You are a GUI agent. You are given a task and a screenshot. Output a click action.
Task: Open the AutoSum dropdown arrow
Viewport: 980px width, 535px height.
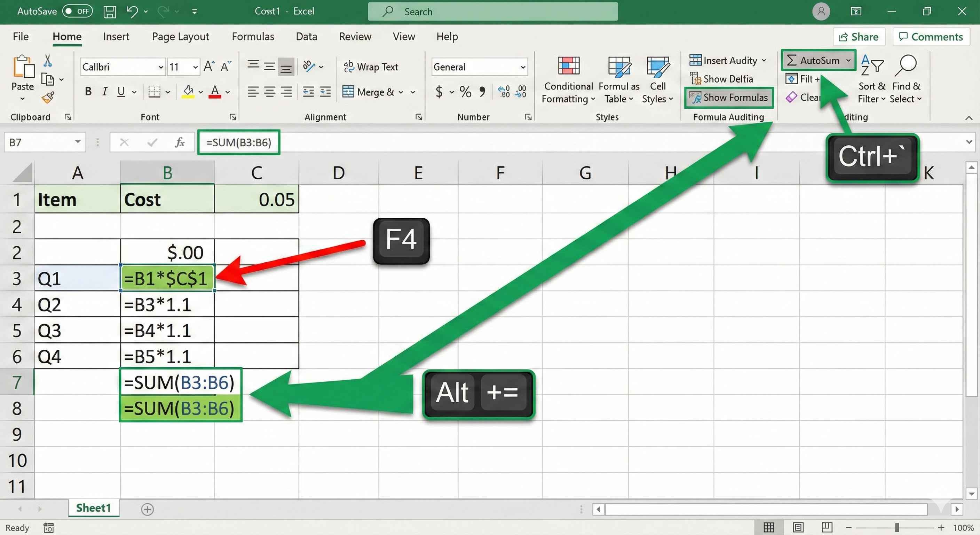[x=848, y=61]
